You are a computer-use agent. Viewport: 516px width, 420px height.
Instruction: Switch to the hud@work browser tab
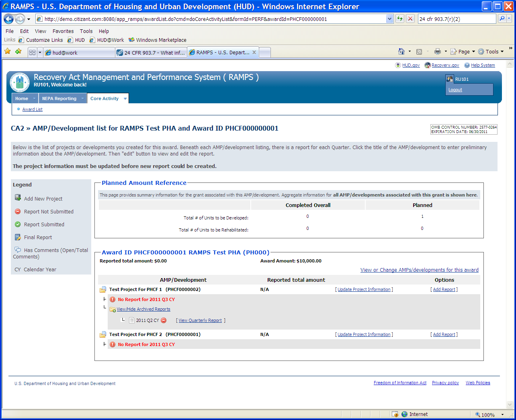[x=79, y=53]
